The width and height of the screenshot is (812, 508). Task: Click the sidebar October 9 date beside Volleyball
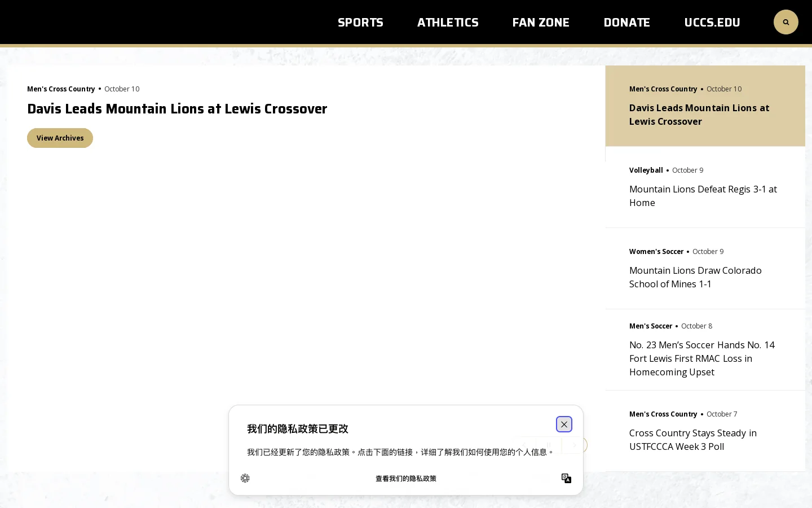[687, 170]
